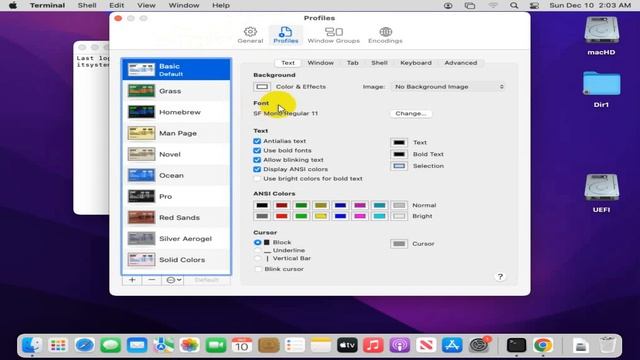640x360 pixels.
Task: Switch to the Profiles preferences pane
Action: click(286, 35)
